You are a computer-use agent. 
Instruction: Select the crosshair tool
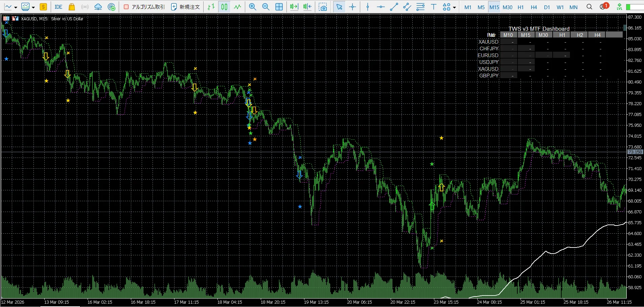[352, 7]
